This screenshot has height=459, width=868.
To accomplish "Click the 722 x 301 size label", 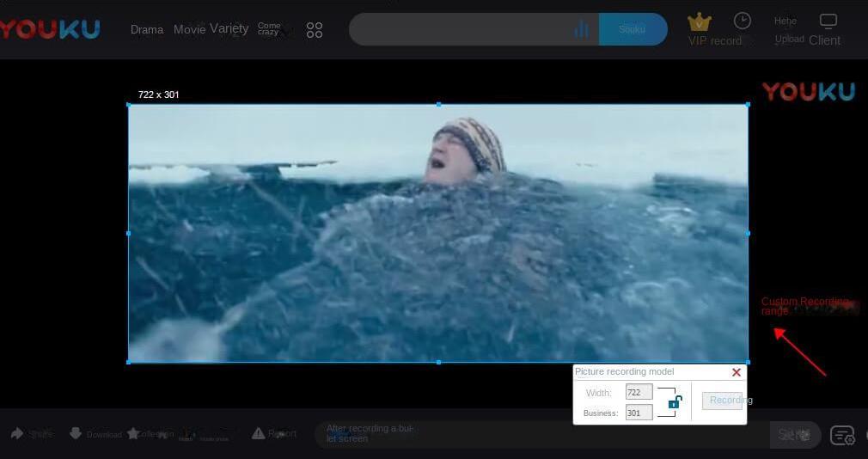I will (158, 95).
